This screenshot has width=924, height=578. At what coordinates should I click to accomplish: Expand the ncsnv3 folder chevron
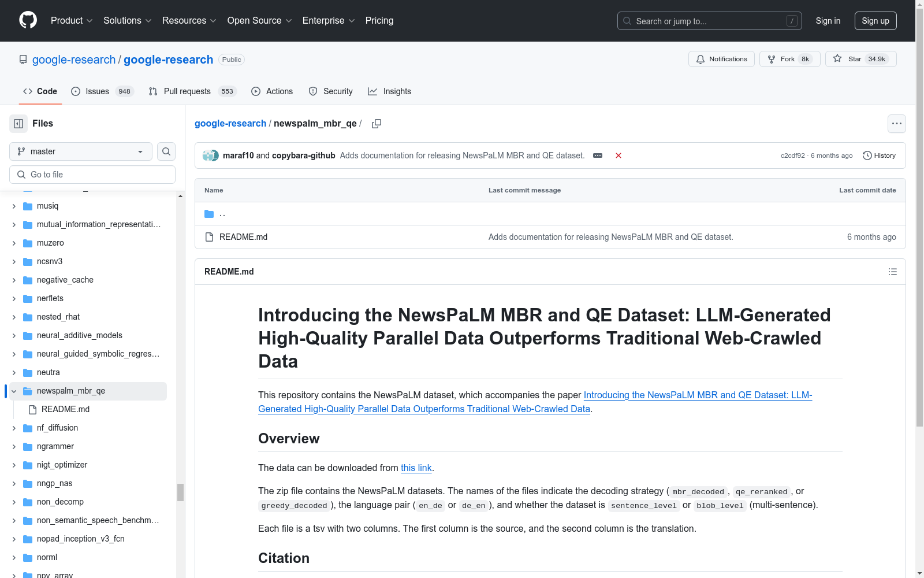[14, 262]
